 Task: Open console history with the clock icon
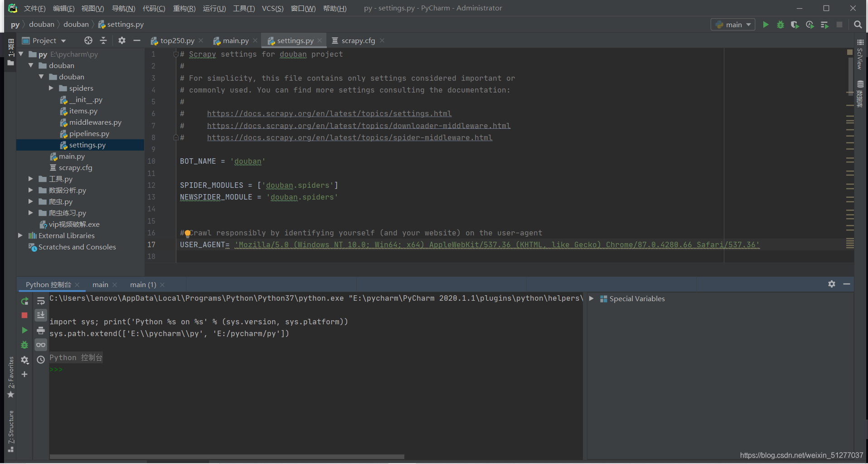click(x=40, y=360)
